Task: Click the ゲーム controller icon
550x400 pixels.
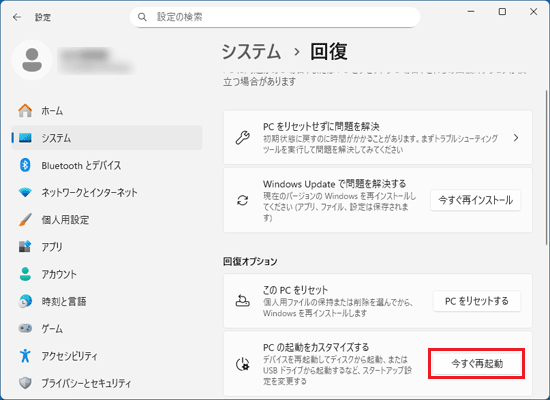Action: (25, 328)
